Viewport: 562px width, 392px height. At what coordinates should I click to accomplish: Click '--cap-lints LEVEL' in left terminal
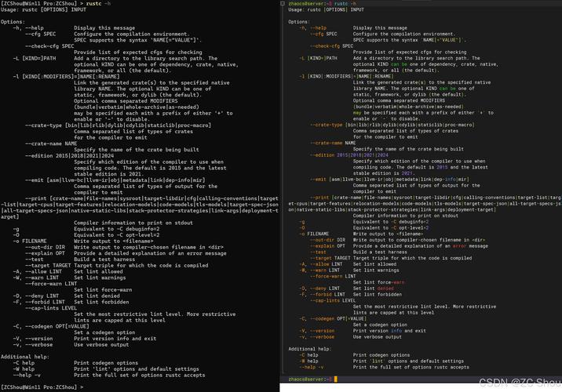tap(51, 308)
